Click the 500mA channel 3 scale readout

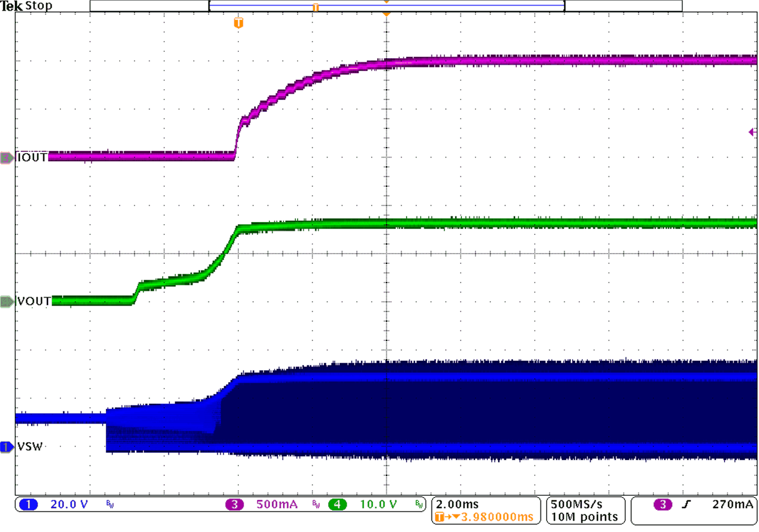pos(277,504)
